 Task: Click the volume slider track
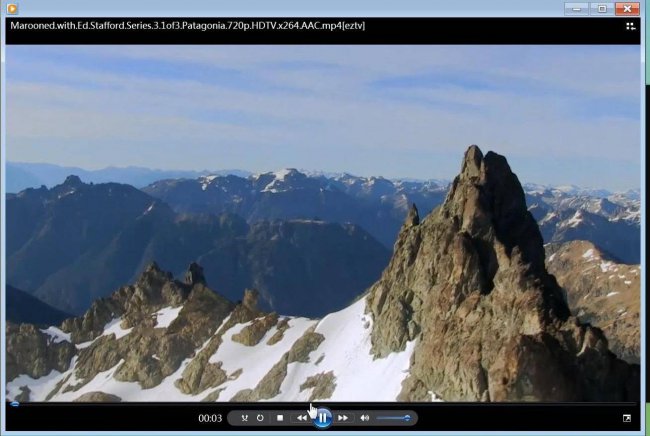[x=393, y=418]
